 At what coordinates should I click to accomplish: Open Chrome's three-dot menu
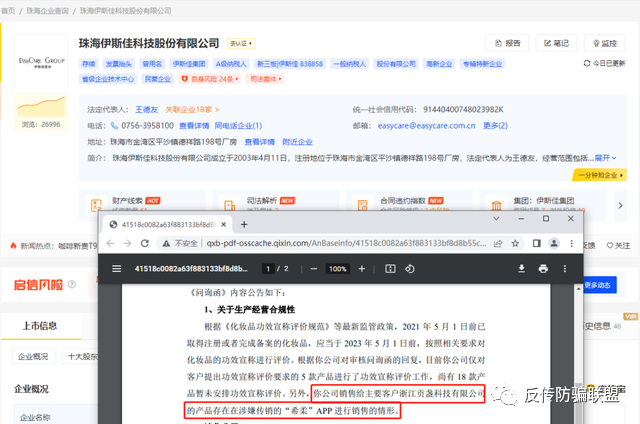[x=571, y=243]
